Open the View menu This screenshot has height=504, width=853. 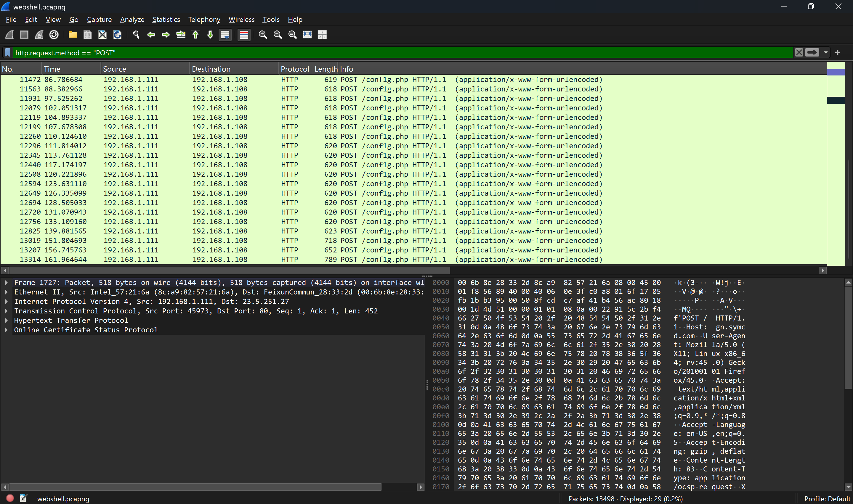coord(53,19)
